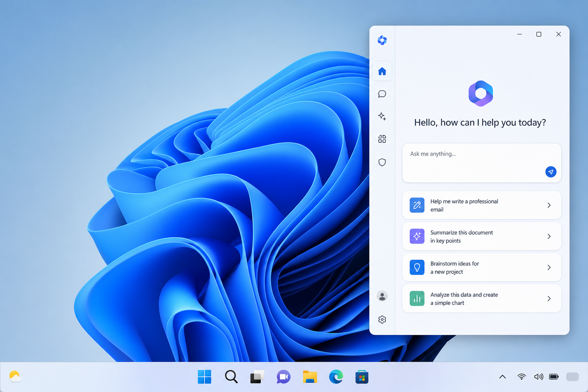Show hidden icons with the tray chevron
This screenshot has width=588, height=392.
[503, 377]
